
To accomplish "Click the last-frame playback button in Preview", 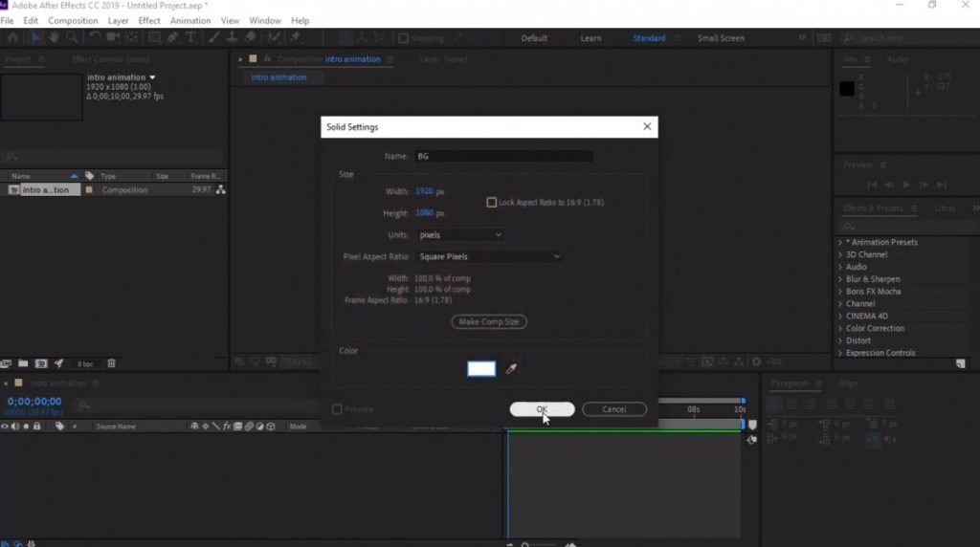I will click(942, 185).
